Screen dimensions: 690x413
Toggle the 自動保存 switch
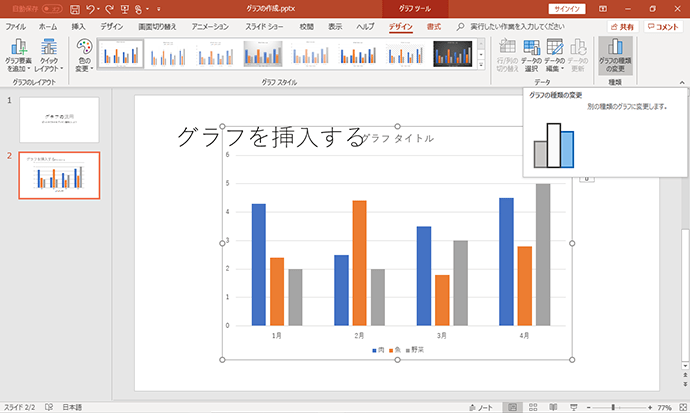pos(52,9)
